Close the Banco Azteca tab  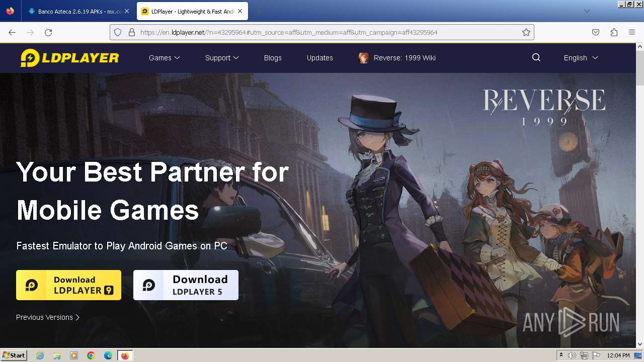point(127,11)
